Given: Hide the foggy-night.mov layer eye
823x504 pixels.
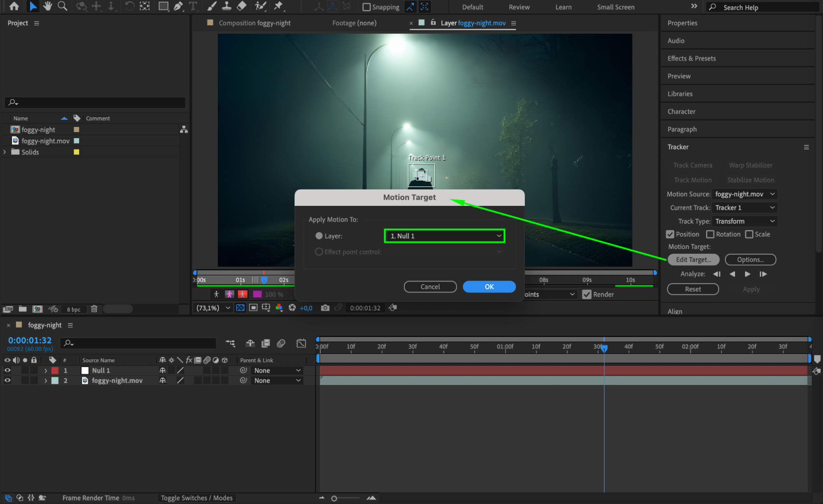Looking at the screenshot, I should click(x=7, y=381).
